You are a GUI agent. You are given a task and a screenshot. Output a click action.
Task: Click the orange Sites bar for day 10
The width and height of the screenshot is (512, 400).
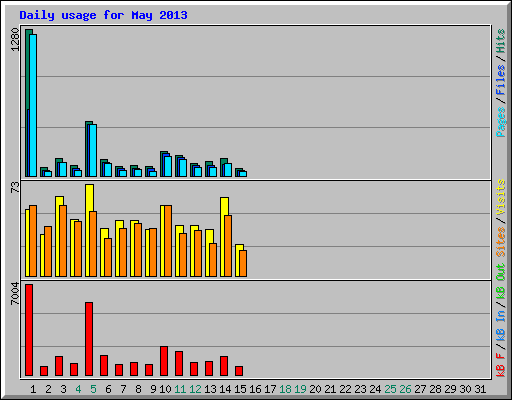[x=168, y=241]
